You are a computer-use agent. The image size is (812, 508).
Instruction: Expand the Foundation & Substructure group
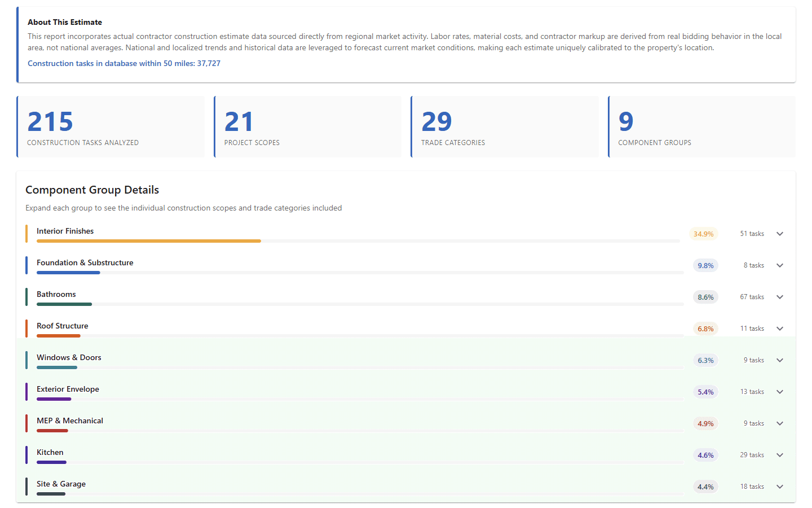point(780,265)
